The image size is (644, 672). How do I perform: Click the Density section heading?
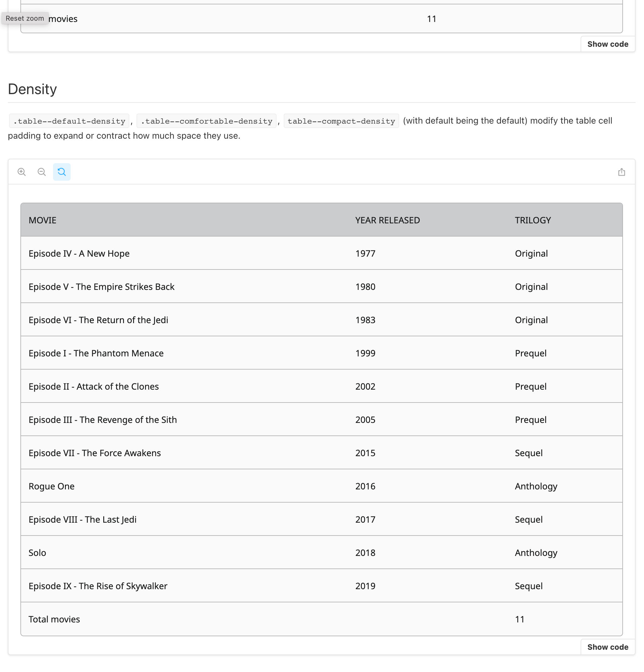tap(32, 89)
